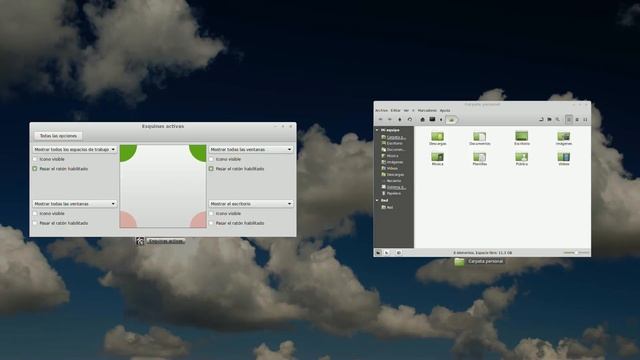Show places sidebar via status bar icon
The image size is (640, 360).
pos(378,253)
